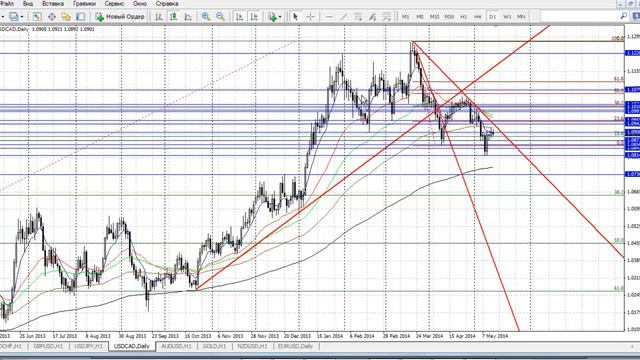Select the trendline drawing tool

click(344, 17)
